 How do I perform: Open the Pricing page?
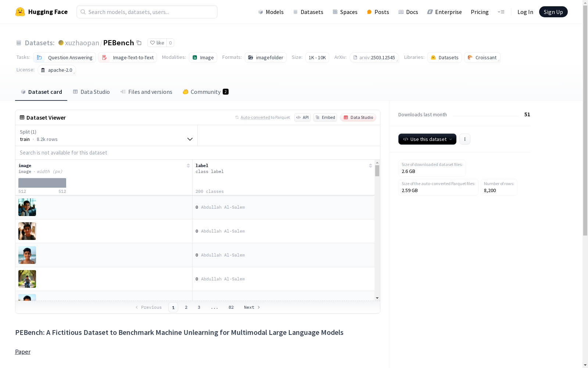click(x=480, y=12)
